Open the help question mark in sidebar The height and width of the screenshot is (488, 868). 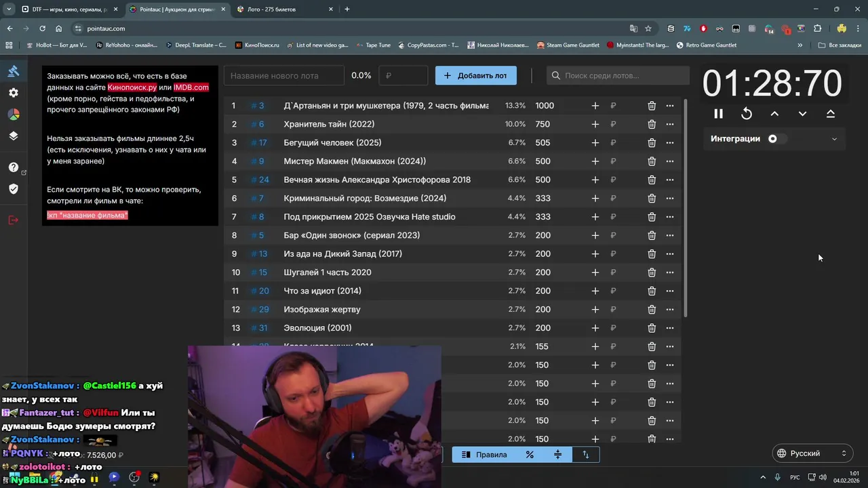tap(14, 167)
